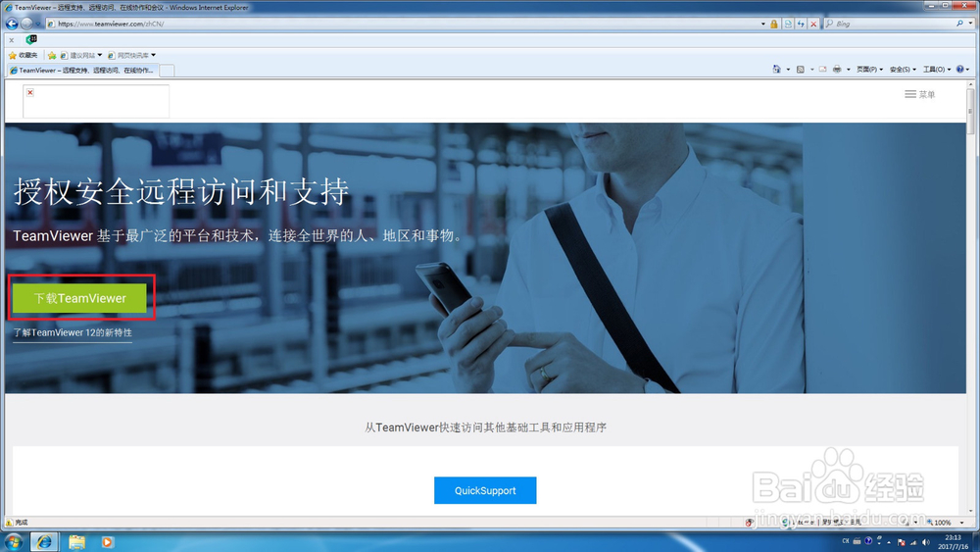Show hidden tray icons with the up arrow
Image resolution: width=980 pixels, height=552 pixels.
pos(889,542)
